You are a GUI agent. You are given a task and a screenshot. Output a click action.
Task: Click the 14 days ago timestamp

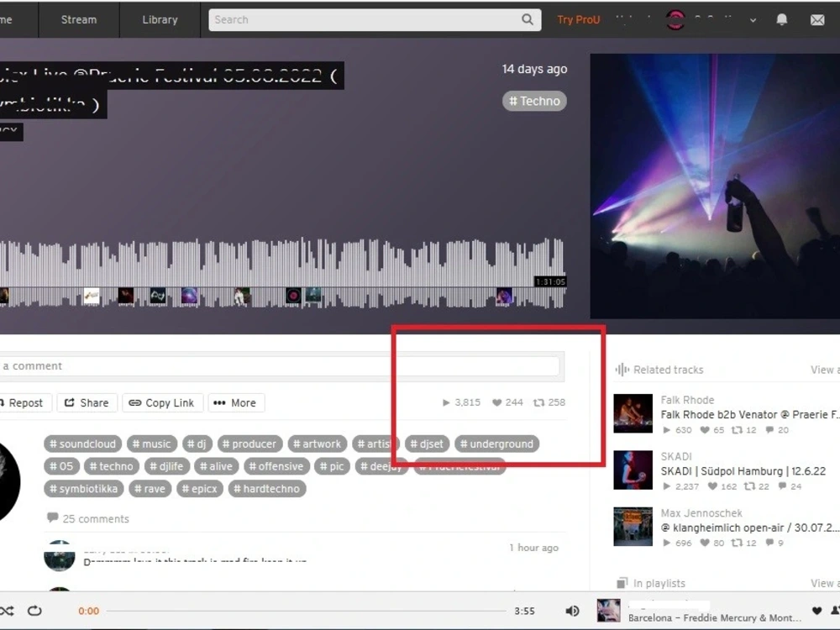coord(534,69)
